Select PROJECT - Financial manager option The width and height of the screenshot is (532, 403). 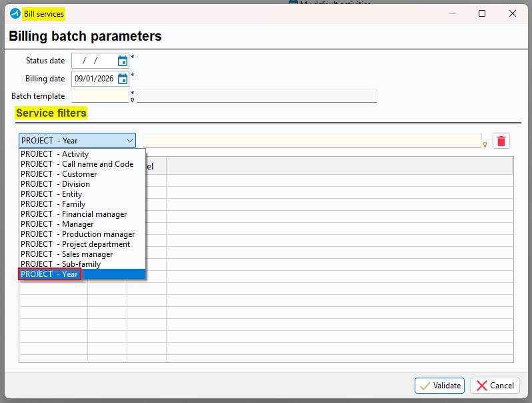(x=73, y=214)
